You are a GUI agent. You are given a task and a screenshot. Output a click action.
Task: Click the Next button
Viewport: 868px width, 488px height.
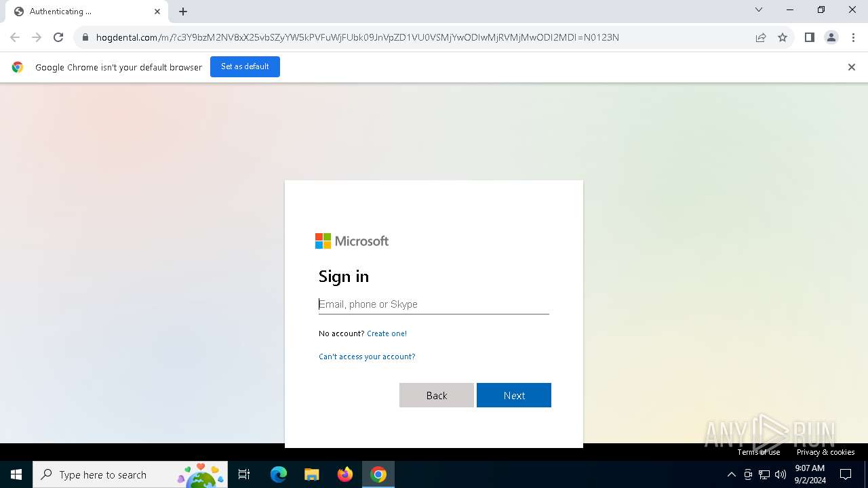click(514, 395)
